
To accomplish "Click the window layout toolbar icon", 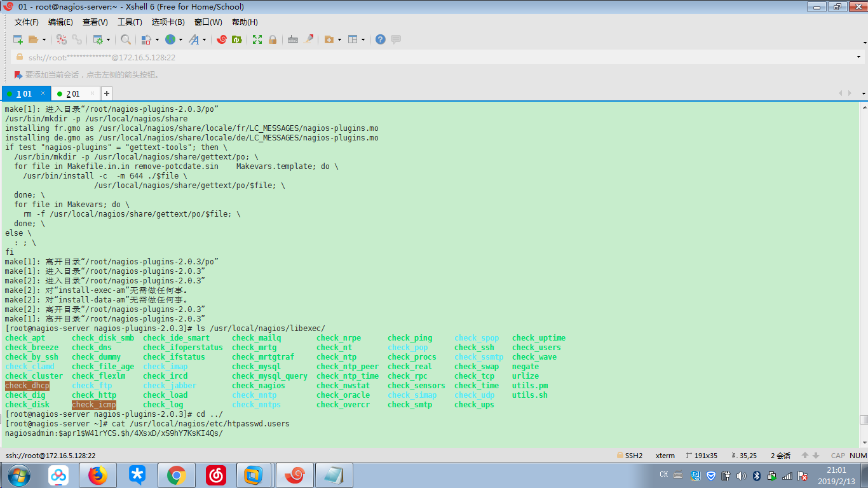I will [x=353, y=39].
